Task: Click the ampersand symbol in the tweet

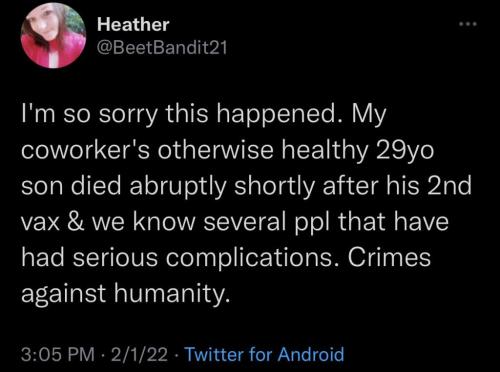Action: (x=75, y=222)
